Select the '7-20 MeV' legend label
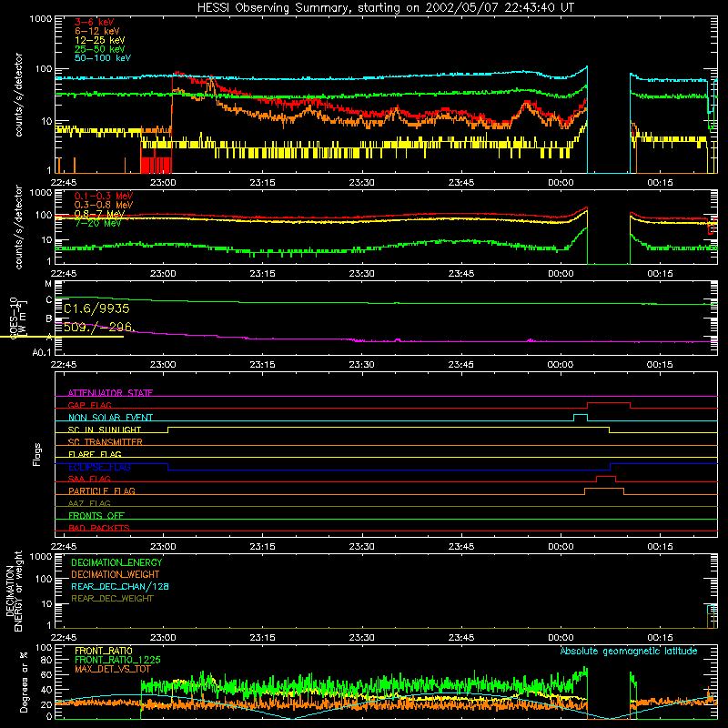 point(98,223)
